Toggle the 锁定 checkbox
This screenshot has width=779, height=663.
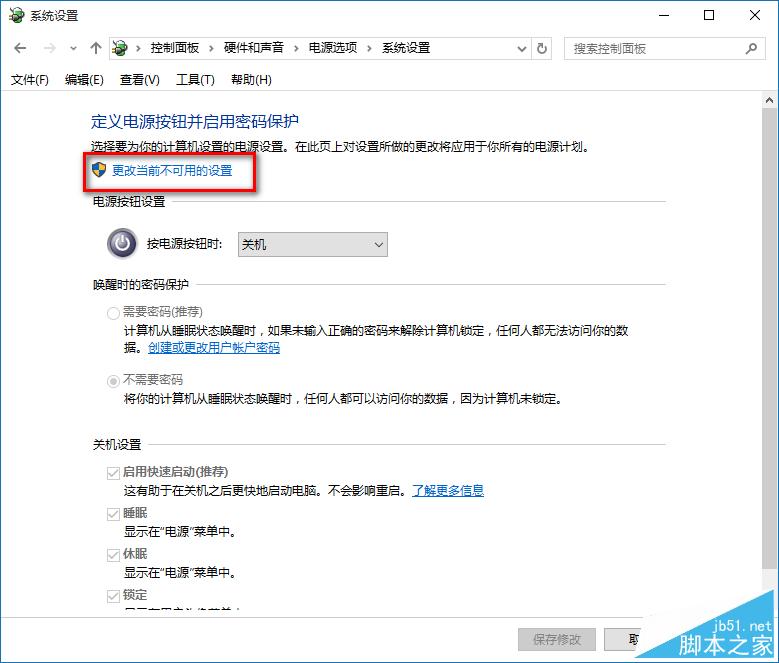(x=113, y=596)
